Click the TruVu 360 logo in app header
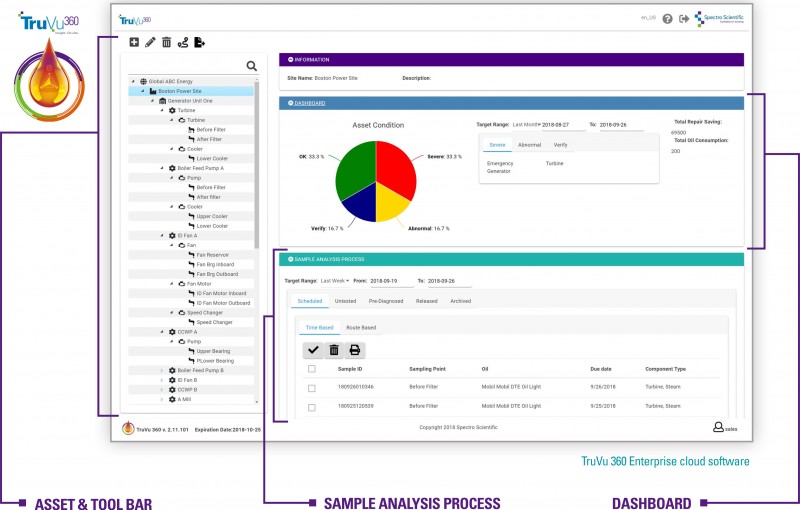800x510 pixels. (x=135, y=20)
